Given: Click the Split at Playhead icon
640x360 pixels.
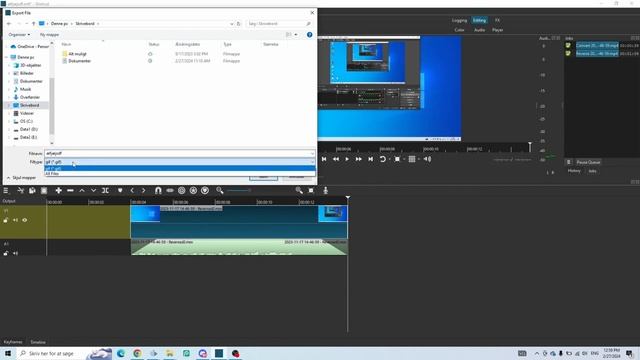Looking at the screenshot, I should click(x=105, y=190).
